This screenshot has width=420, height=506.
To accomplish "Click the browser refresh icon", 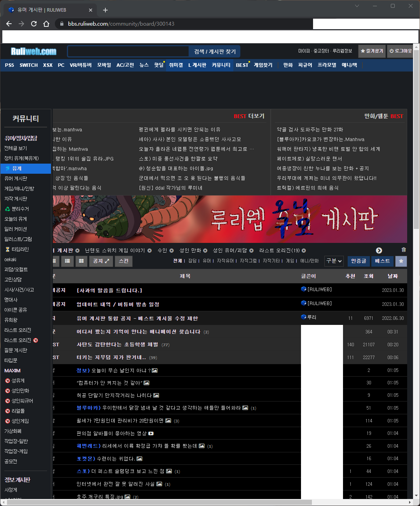I will pos(33,24).
